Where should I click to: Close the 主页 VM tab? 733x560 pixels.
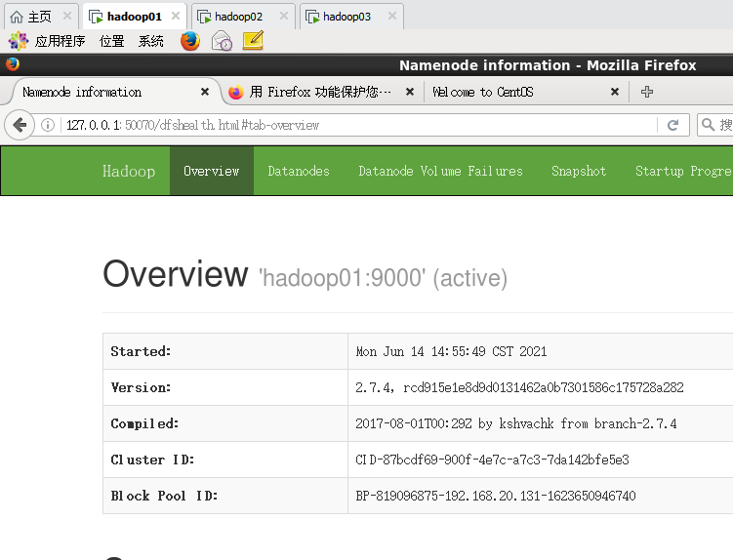pos(67,17)
